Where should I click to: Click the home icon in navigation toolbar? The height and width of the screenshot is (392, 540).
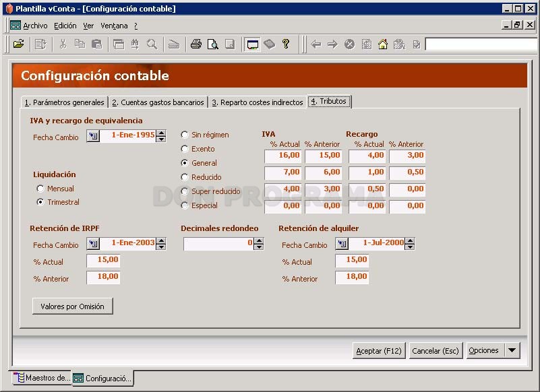pos(383,44)
